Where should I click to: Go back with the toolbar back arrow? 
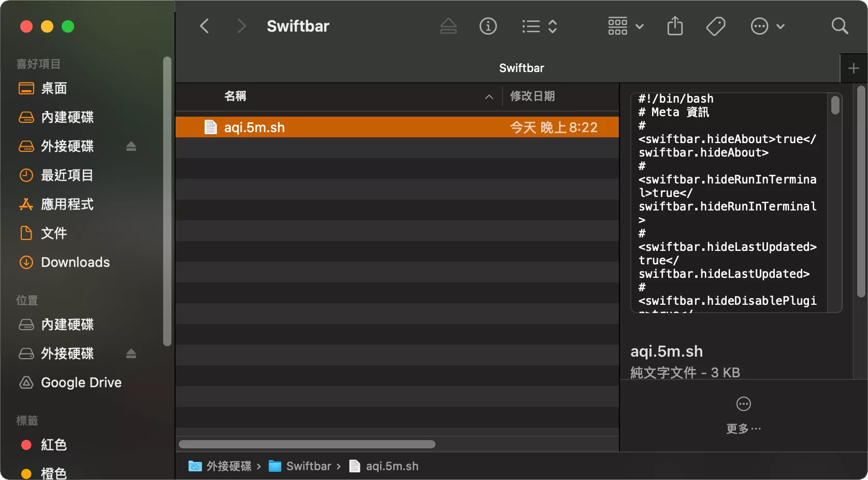205,26
